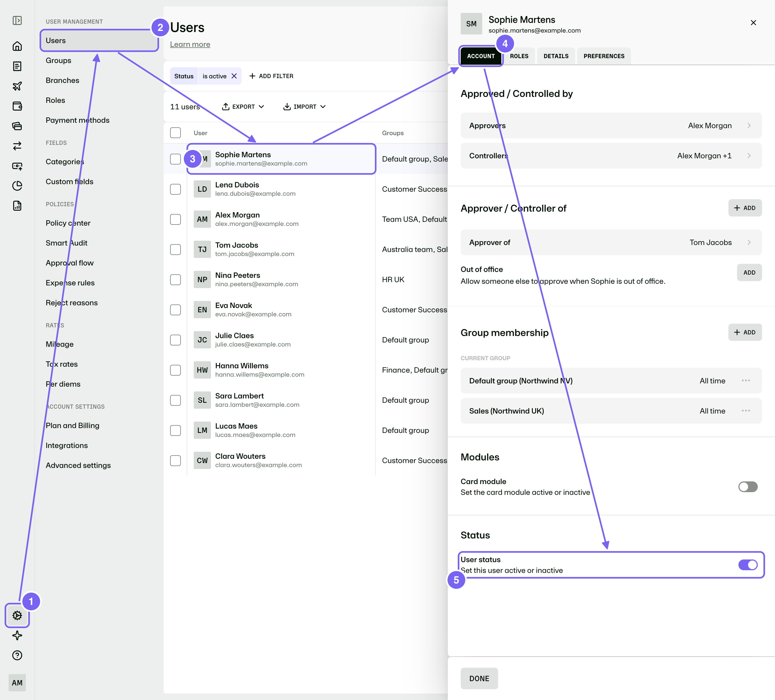Select the Account tab
This screenshot has width=775, height=700.
tap(481, 56)
